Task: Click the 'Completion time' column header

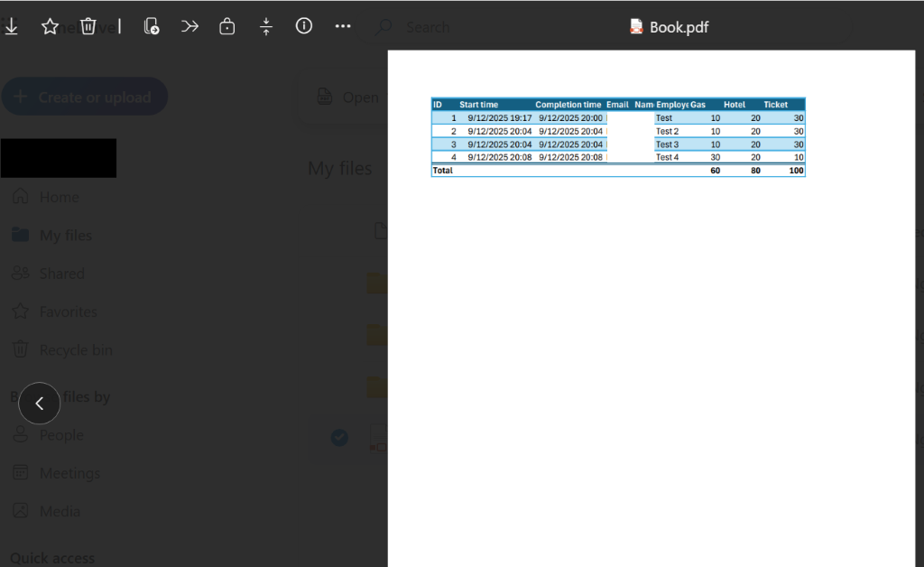Action: click(568, 105)
